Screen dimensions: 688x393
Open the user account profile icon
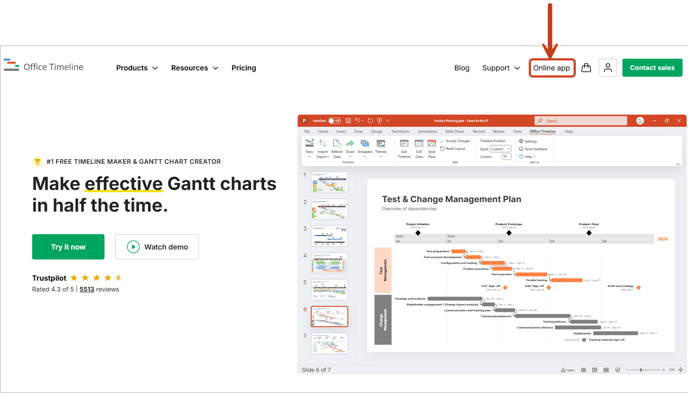click(x=608, y=68)
